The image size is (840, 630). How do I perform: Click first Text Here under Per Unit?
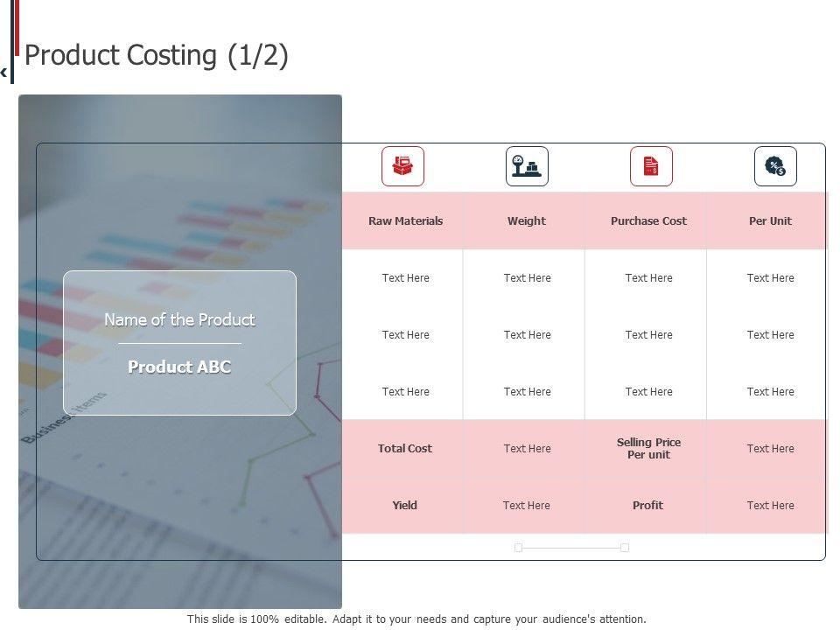[770, 278]
